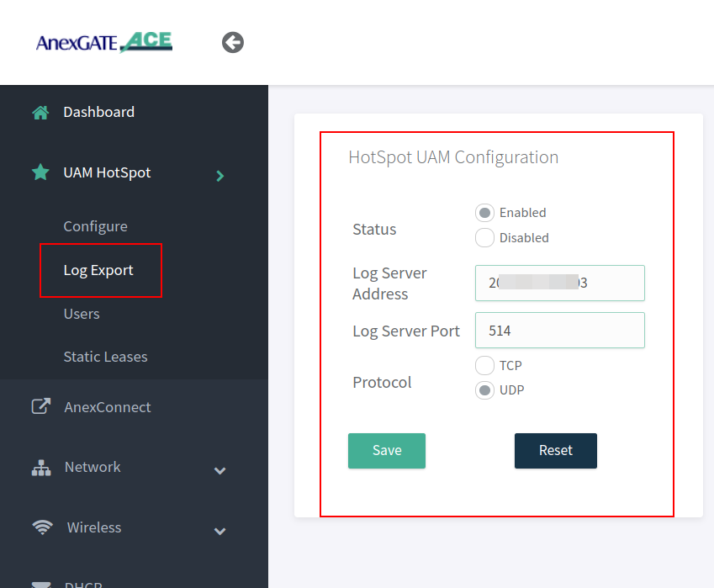
Task: Click the Log Server Port field
Action: pyautogui.click(x=559, y=331)
